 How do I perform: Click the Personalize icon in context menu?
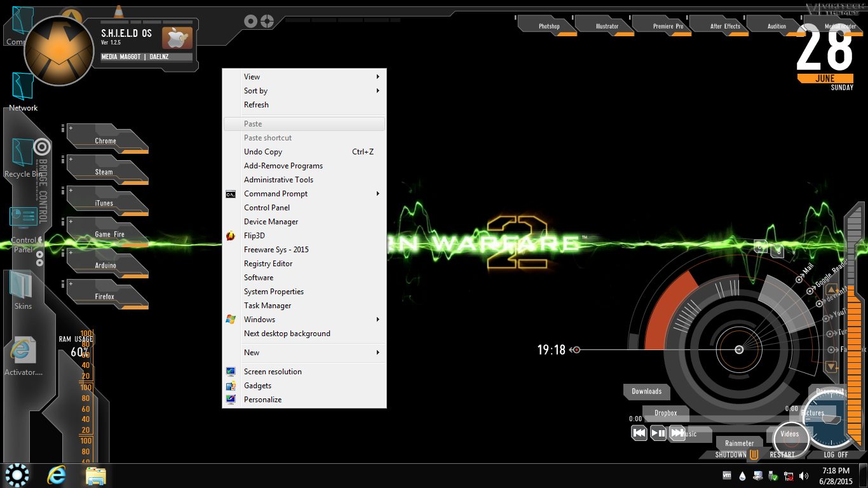pyautogui.click(x=231, y=400)
